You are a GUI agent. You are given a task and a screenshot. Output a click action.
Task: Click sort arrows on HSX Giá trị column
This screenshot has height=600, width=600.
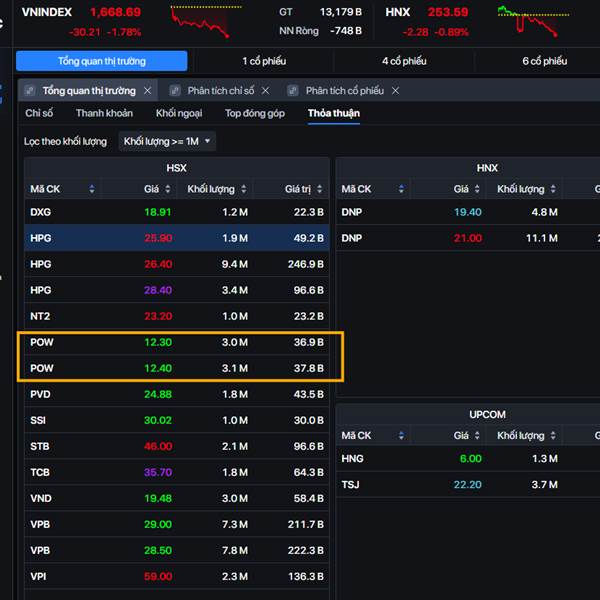click(320, 189)
